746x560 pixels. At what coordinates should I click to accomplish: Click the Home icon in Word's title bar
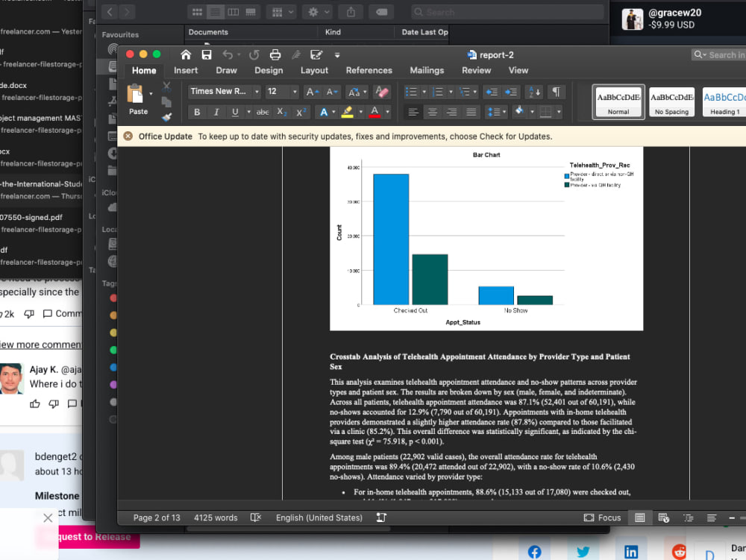[186, 54]
